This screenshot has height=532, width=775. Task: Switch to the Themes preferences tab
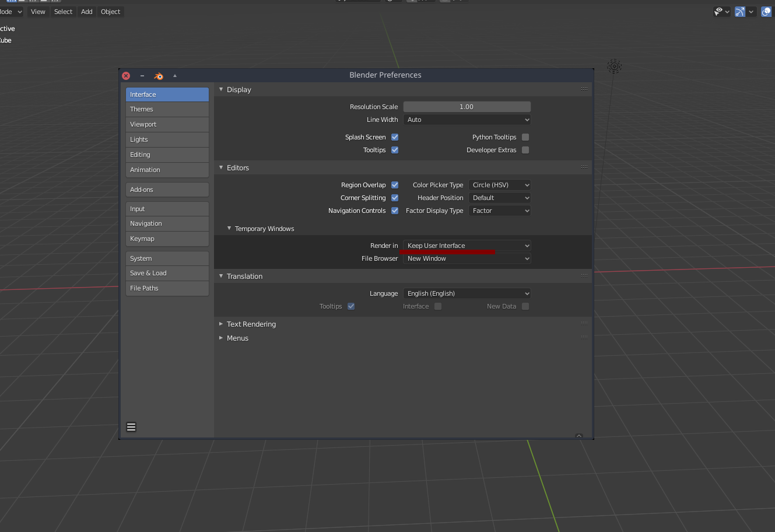(167, 109)
